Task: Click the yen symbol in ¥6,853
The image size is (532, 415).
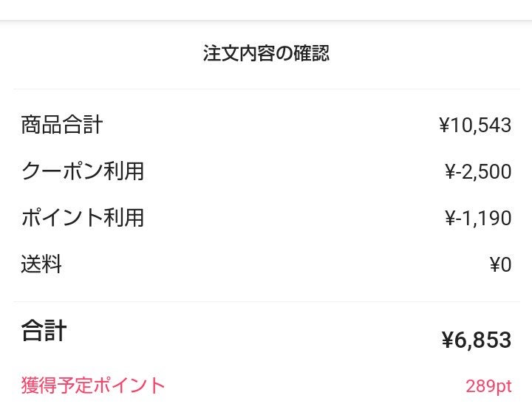Action: click(447, 340)
